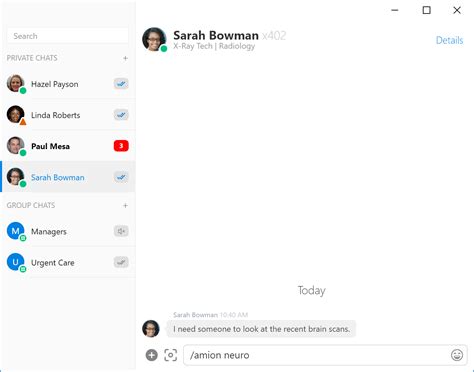Open chat with Paul Mesa
474x372 pixels.
[68, 146]
